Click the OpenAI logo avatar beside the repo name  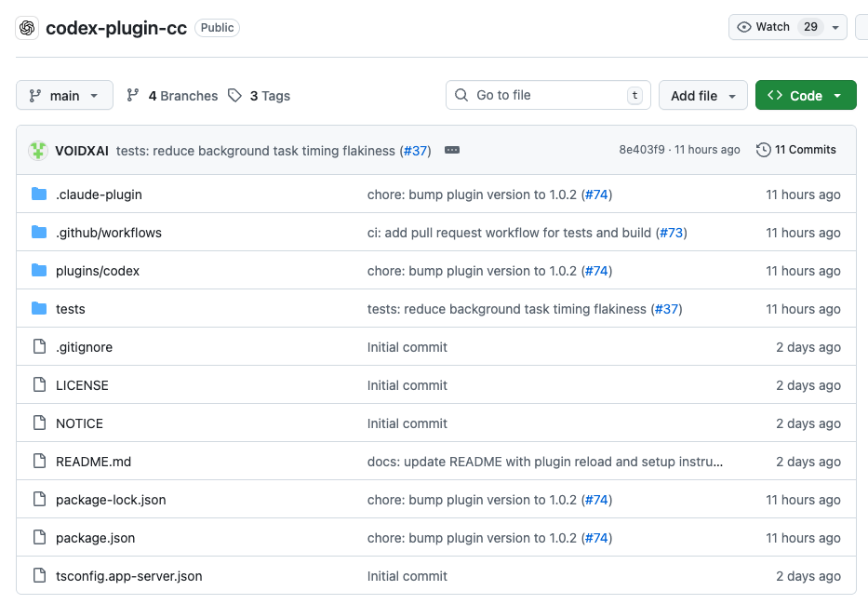point(27,28)
